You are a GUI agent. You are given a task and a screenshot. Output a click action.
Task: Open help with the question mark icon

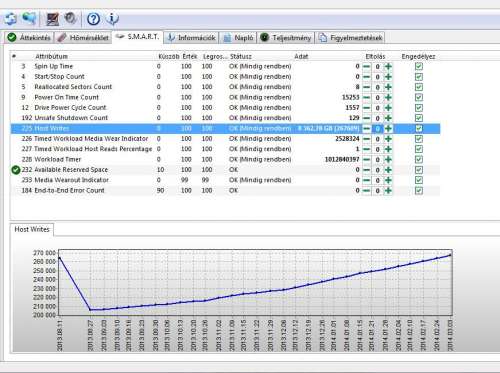[93, 19]
